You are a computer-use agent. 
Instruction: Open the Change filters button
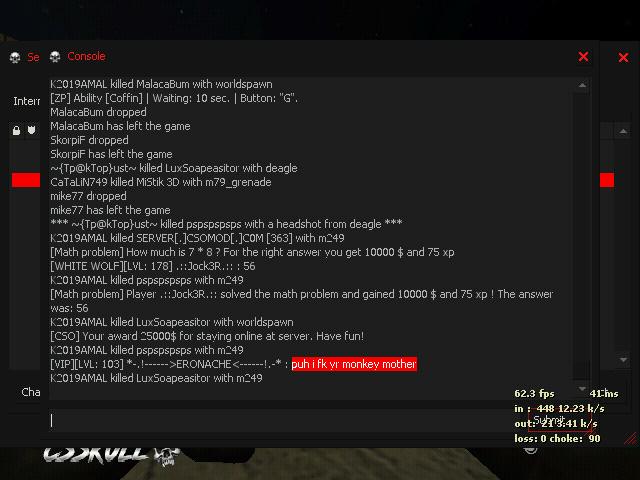29,392
